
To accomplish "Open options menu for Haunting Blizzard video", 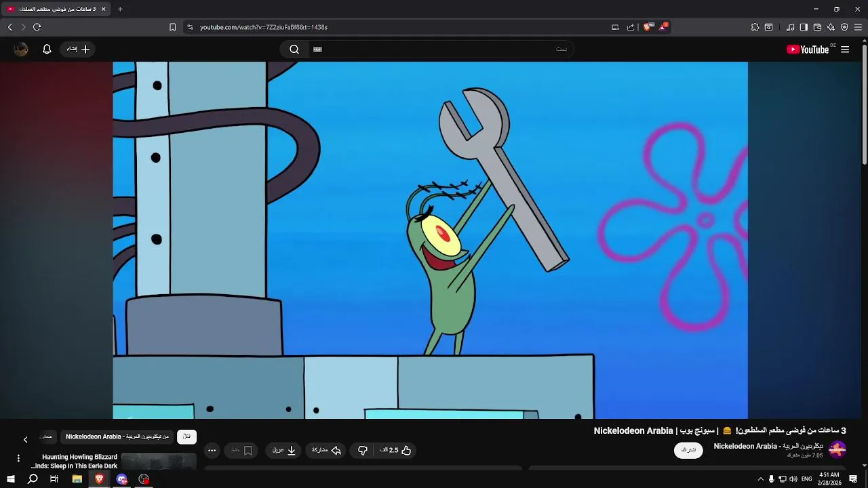I will 18,458.
